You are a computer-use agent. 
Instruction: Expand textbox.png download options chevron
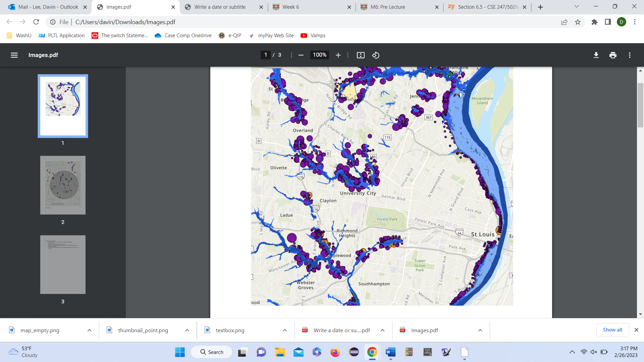(x=285, y=330)
